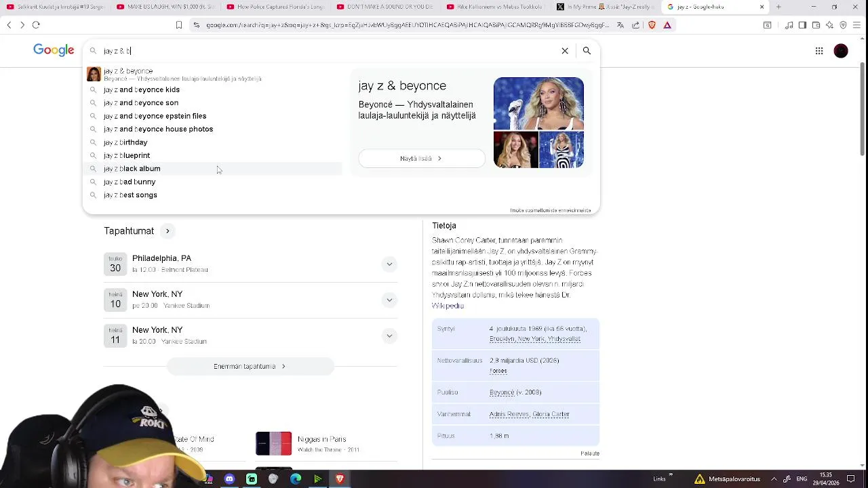The image size is (868, 488).
Task: Open Microsoft Edge from the taskbar
Action: (x=296, y=479)
